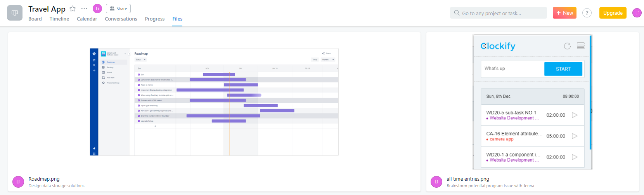Open the Board tab
The width and height of the screenshot is (644, 195).
coord(35,19)
